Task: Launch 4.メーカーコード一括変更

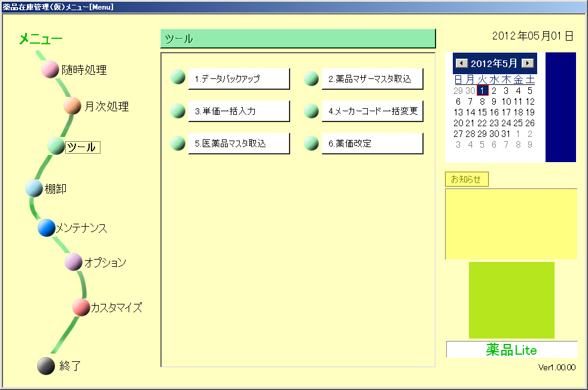Action: [373, 111]
